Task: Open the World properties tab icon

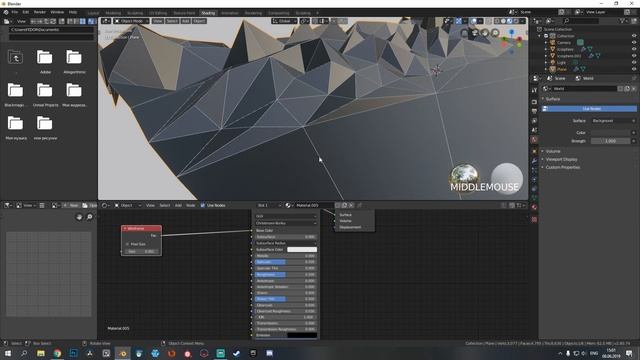Action: pyautogui.click(x=534, y=140)
